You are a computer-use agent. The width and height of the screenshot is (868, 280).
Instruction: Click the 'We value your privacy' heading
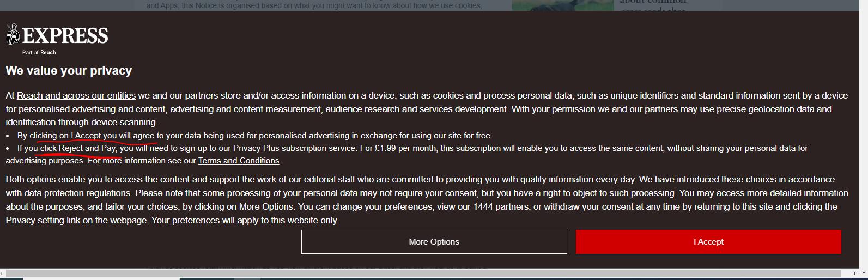click(x=69, y=71)
